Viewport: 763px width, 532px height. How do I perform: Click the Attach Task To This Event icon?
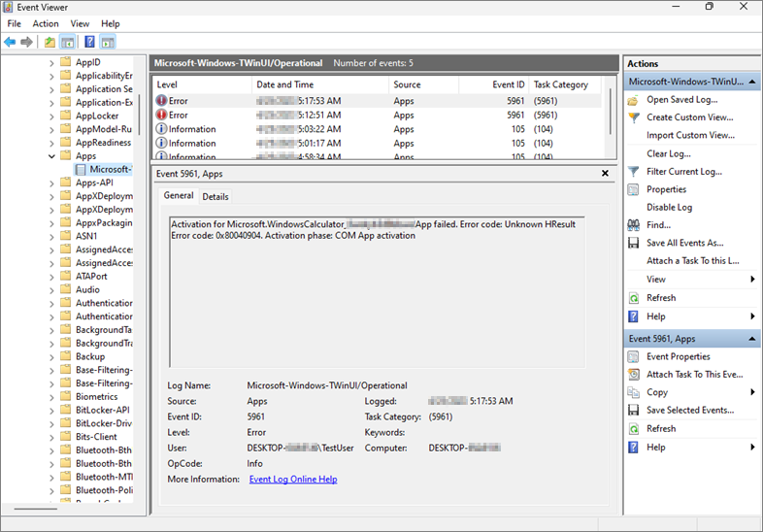click(633, 375)
